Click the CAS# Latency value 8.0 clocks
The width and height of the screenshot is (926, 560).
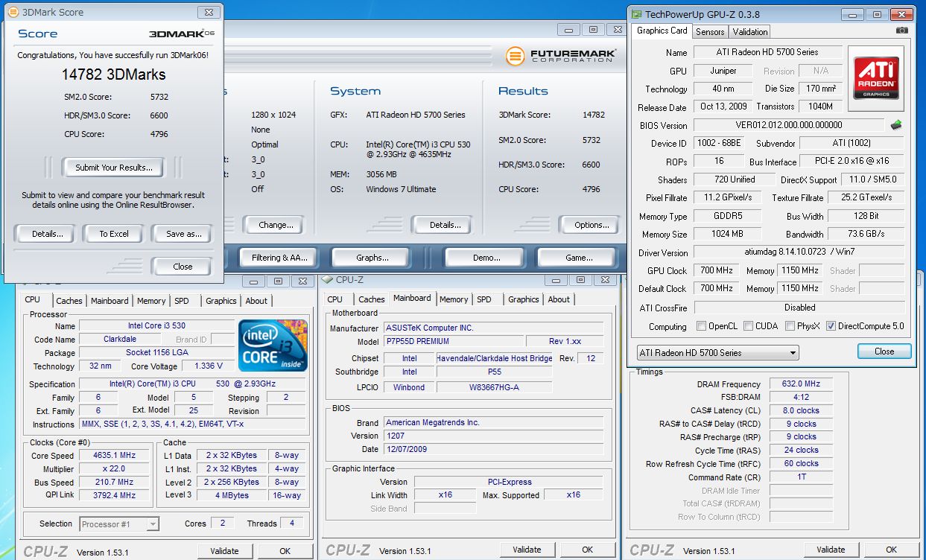click(x=801, y=410)
